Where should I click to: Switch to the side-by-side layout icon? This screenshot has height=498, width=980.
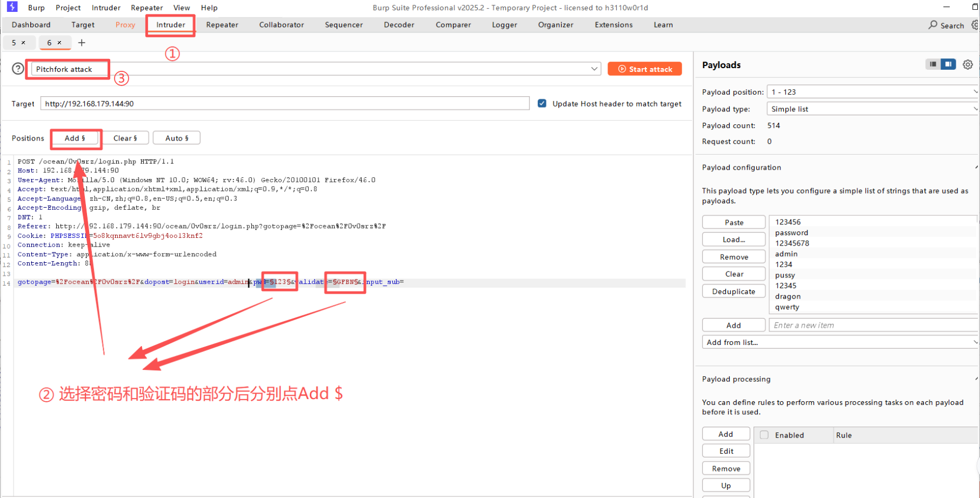coord(948,64)
